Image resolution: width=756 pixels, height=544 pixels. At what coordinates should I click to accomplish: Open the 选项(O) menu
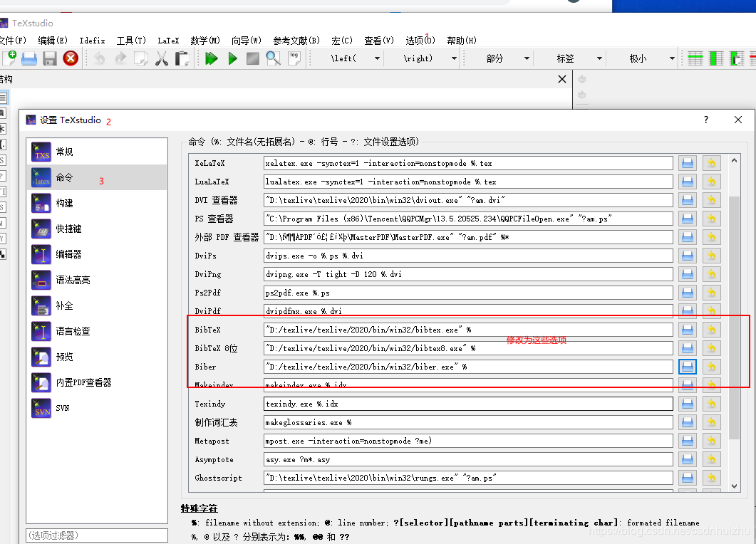(x=420, y=41)
